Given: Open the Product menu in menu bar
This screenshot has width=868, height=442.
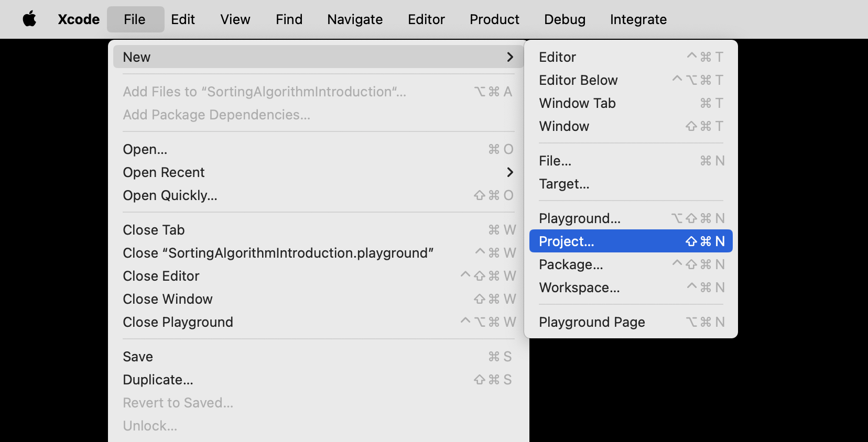Looking at the screenshot, I should (494, 19).
